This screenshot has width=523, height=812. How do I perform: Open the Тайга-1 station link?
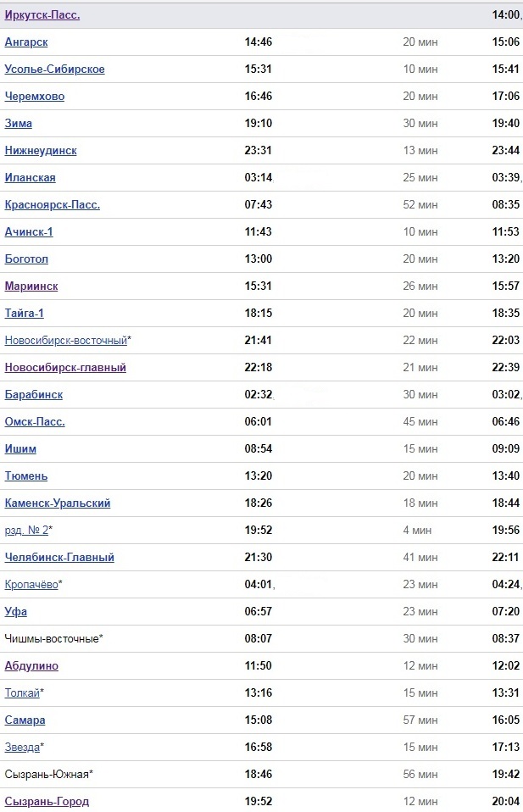(x=25, y=314)
